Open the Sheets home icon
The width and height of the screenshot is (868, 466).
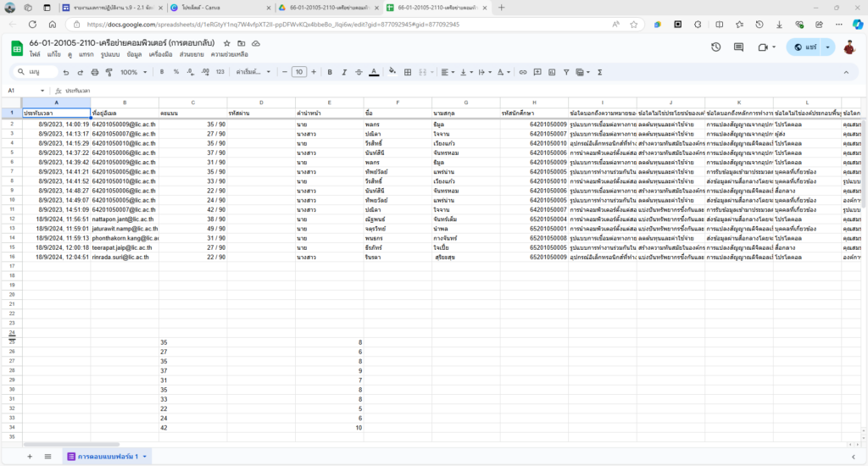click(x=17, y=48)
